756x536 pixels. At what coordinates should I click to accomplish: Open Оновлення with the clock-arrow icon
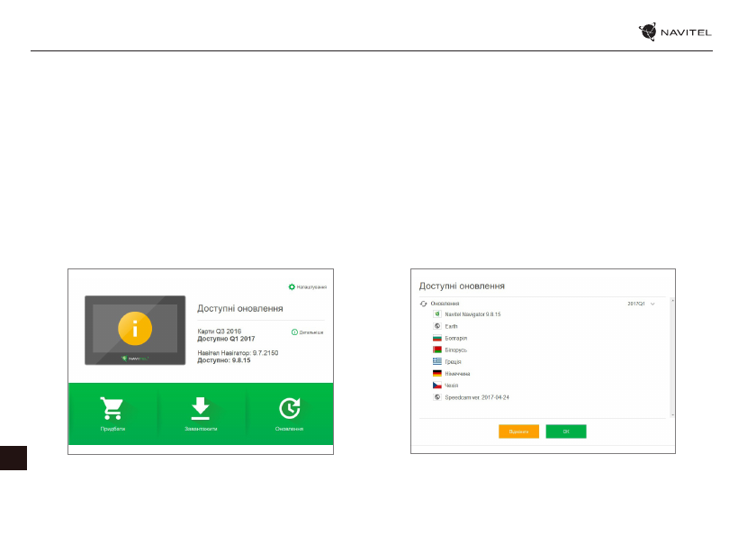pos(289,409)
